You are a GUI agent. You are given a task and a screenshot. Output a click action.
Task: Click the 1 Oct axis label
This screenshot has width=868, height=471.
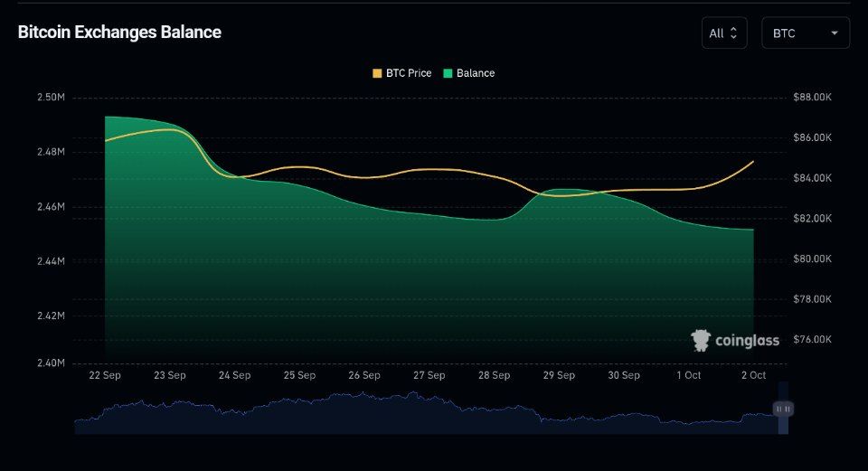tap(689, 375)
